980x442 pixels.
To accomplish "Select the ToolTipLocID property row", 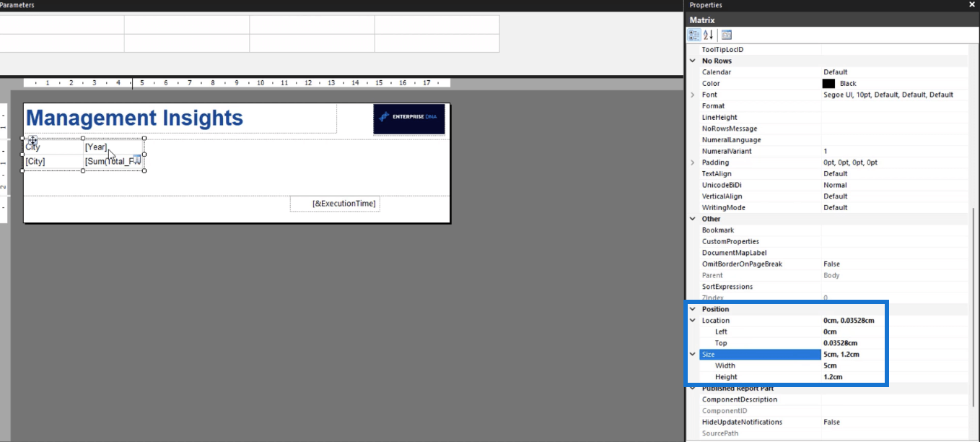I will [x=827, y=50].
